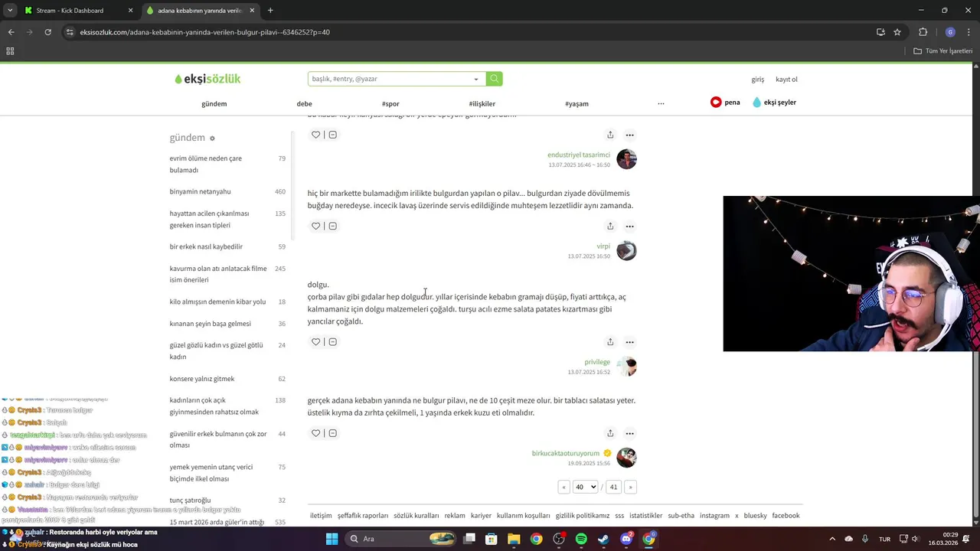Like the birkucaktaoturuyorum entry

click(x=315, y=433)
